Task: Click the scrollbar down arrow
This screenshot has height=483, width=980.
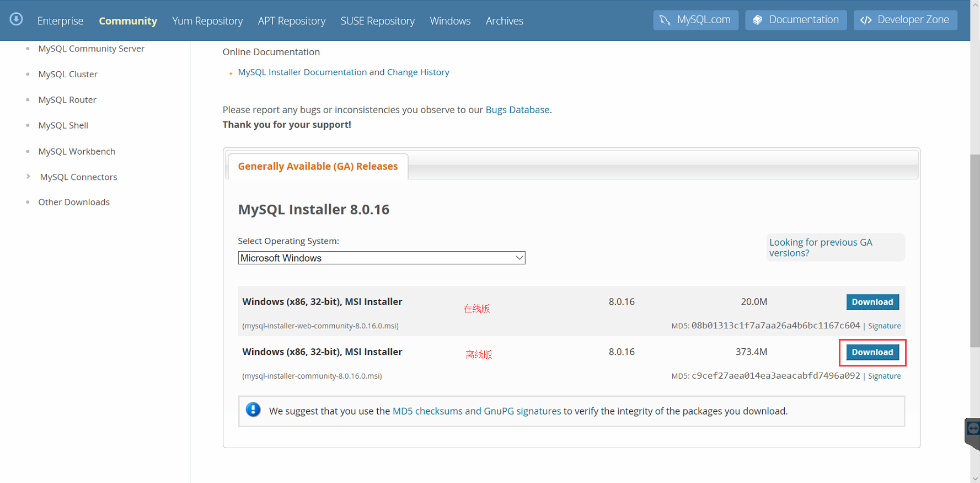Action: point(975,478)
